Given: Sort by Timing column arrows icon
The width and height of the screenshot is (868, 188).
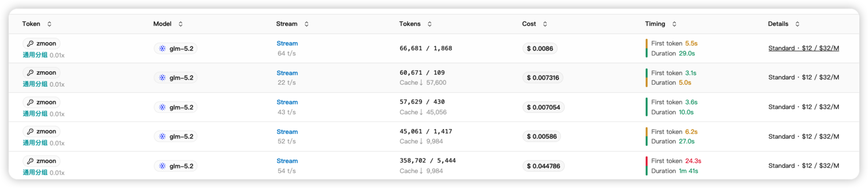Looking at the screenshot, I should pos(674,24).
